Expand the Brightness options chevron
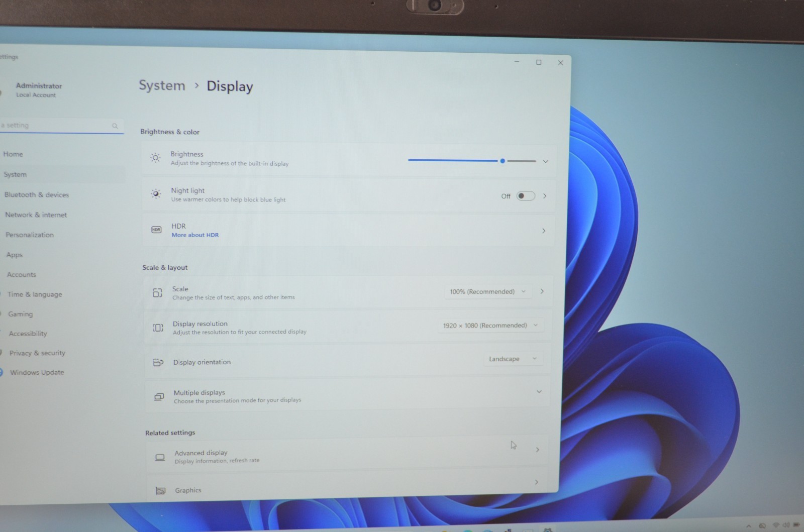 coord(545,161)
